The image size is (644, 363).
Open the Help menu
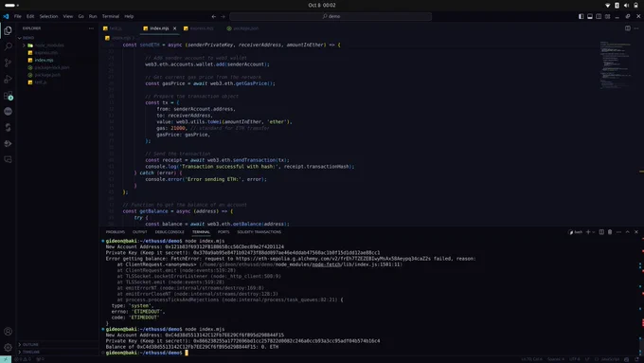tap(129, 16)
